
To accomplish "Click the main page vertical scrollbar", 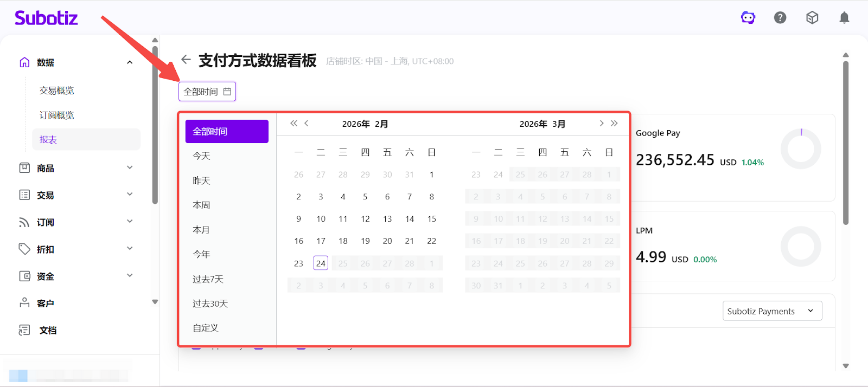I will (x=845, y=141).
